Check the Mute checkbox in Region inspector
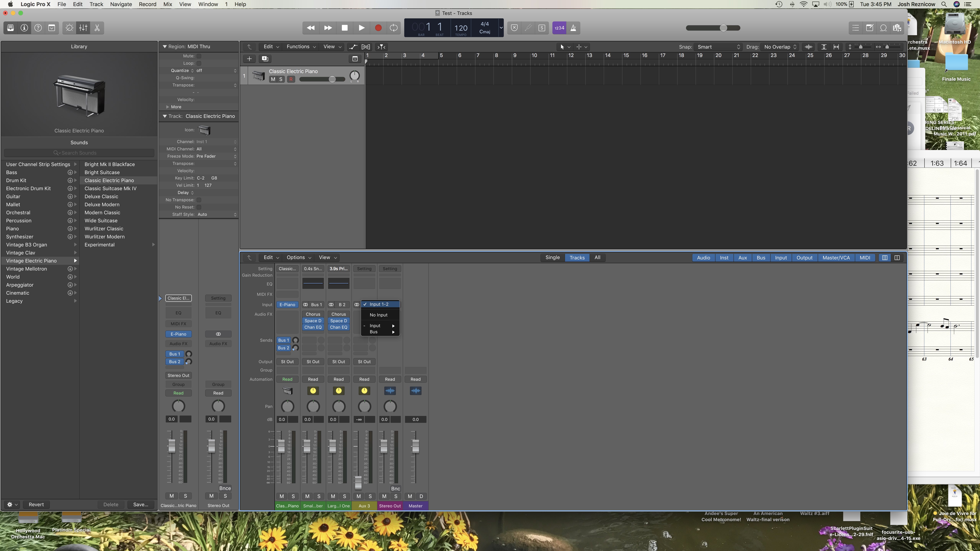Image resolution: width=980 pixels, height=551 pixels. pos(199,56)
